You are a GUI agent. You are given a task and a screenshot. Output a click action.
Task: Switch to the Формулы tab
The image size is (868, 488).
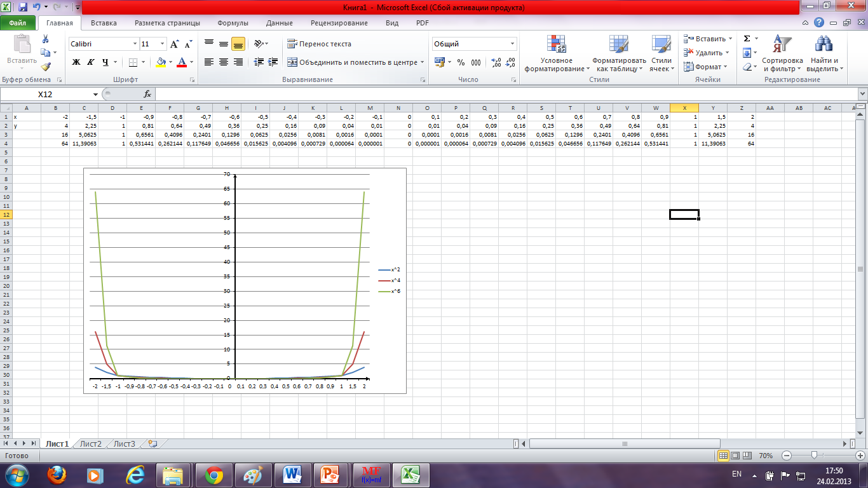(x=233, y=23)
